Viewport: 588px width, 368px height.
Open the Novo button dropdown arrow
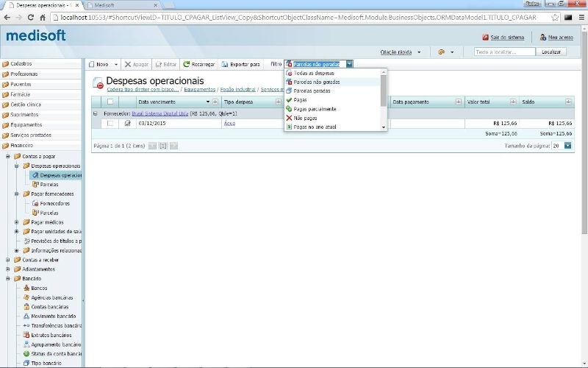114,65
